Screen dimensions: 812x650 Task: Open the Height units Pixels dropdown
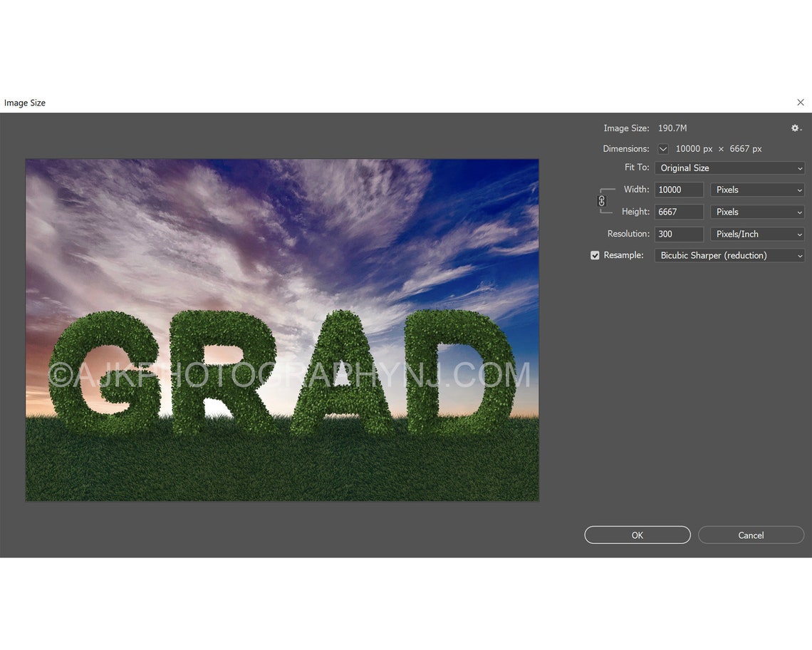coord(756,212)
